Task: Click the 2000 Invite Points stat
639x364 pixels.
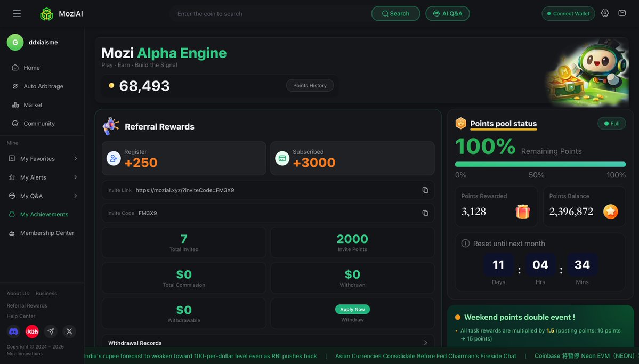Action: (352, 242)
